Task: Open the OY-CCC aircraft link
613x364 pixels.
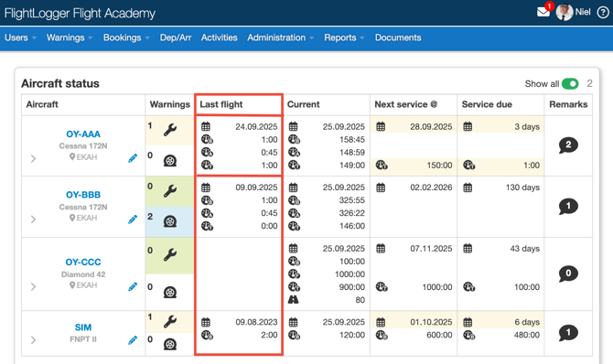Action: pos(83,262)
